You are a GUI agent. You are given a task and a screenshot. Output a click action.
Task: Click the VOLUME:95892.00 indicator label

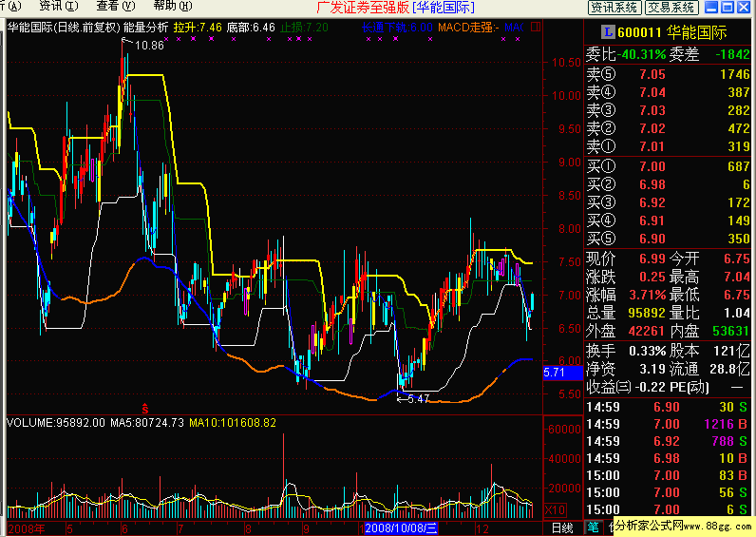pyautogui.click(x=55, y=423)
